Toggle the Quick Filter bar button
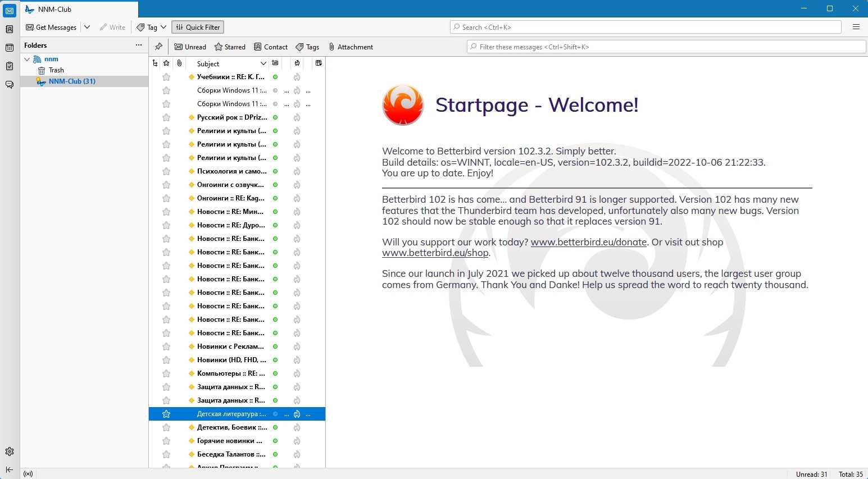This screenshot has height=479, width=868. [x=198, y=27]
